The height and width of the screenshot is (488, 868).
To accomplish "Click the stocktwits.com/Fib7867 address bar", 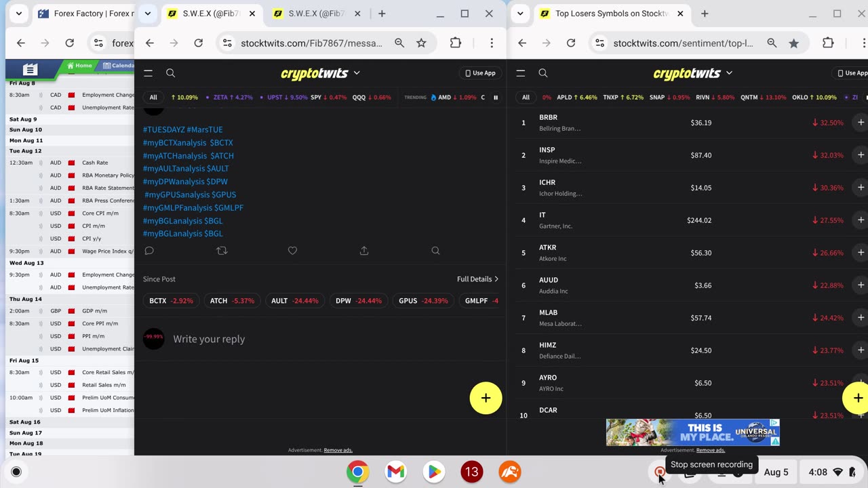I will (x=312, y=43).
